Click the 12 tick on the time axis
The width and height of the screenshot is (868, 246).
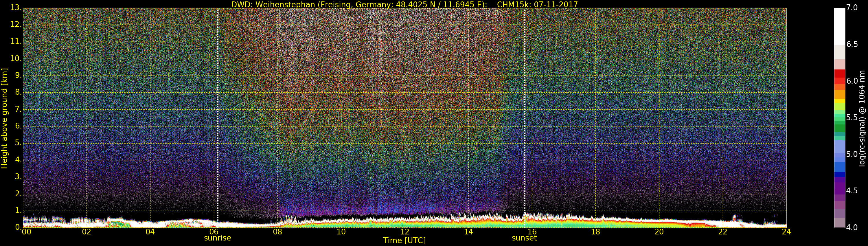[404, 232]
